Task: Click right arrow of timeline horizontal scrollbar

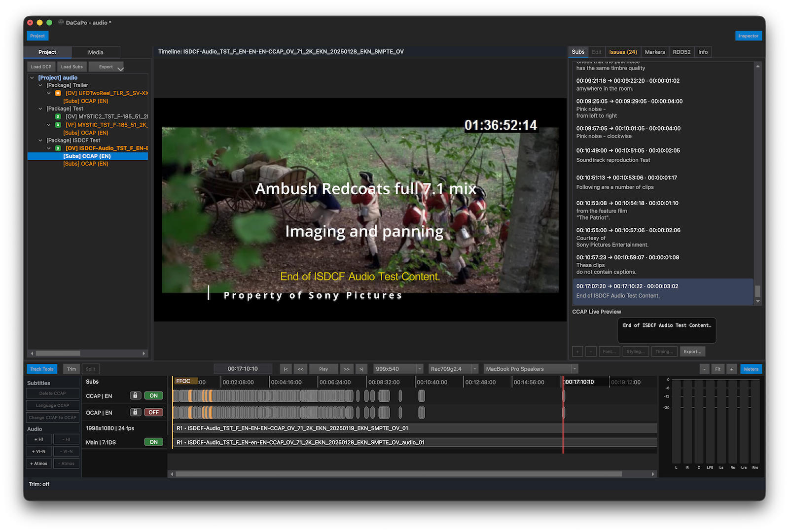Action: [653, 474]
